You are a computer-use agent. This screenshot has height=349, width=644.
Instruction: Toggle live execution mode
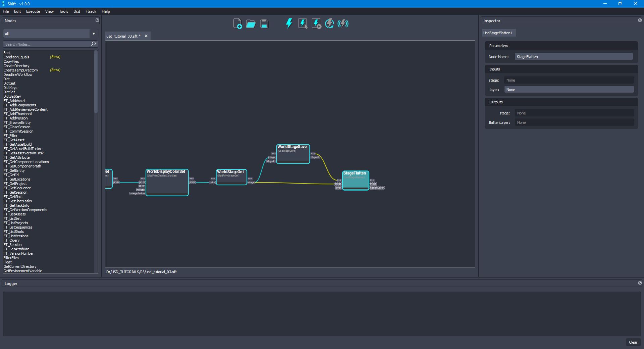coord(343,23)
